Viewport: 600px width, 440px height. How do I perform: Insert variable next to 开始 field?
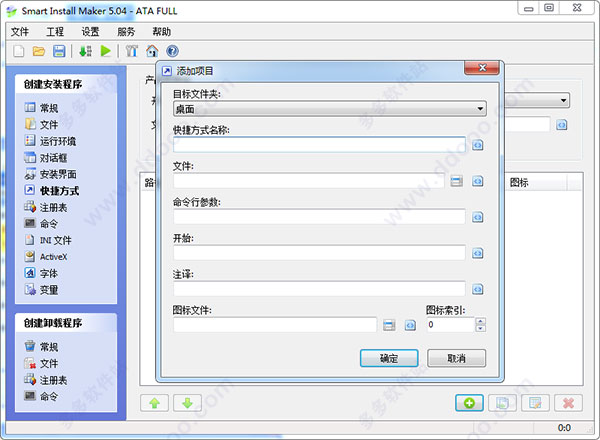478,253
